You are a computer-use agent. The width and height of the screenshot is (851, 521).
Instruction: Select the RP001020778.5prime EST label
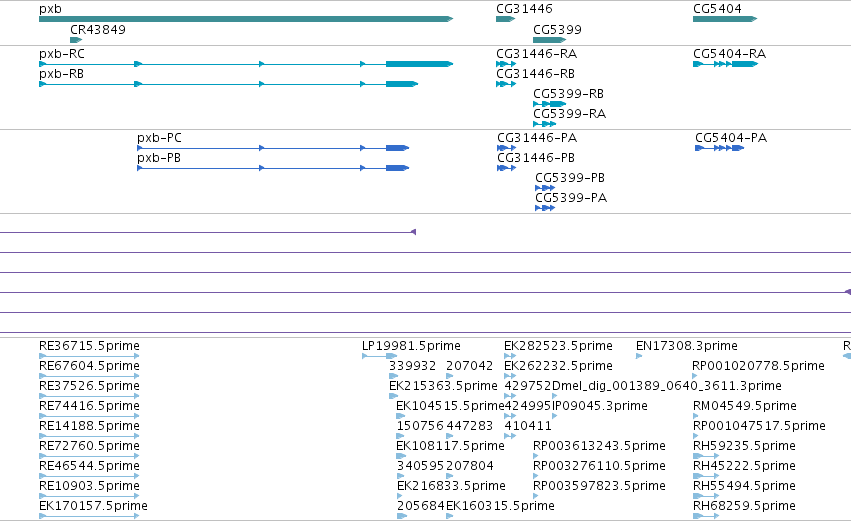point(759,366)
